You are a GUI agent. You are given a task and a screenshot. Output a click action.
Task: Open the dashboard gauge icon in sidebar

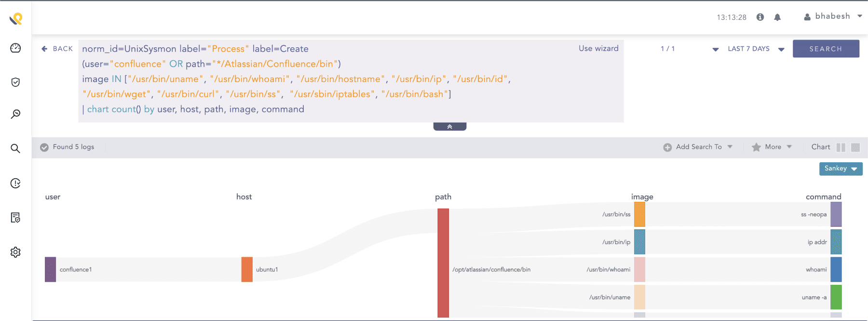pos(15,48)
